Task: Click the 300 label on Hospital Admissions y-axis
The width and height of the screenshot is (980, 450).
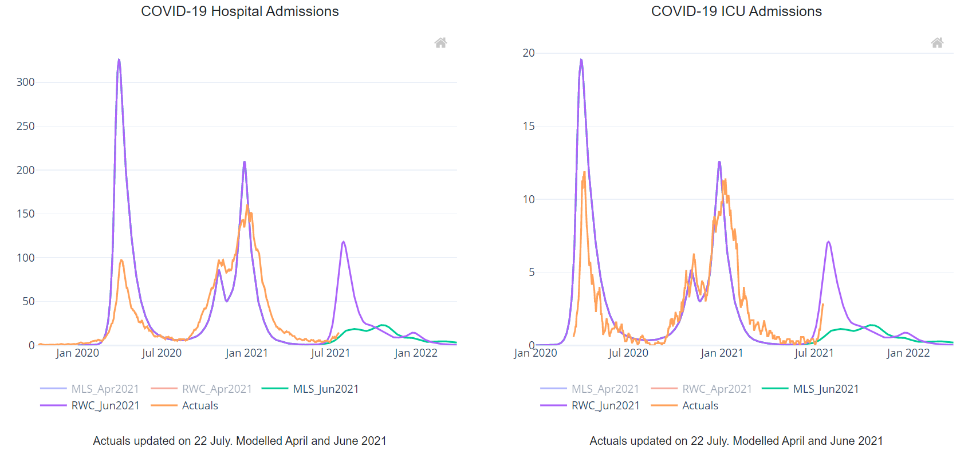Action: click(x=26, y=82)
